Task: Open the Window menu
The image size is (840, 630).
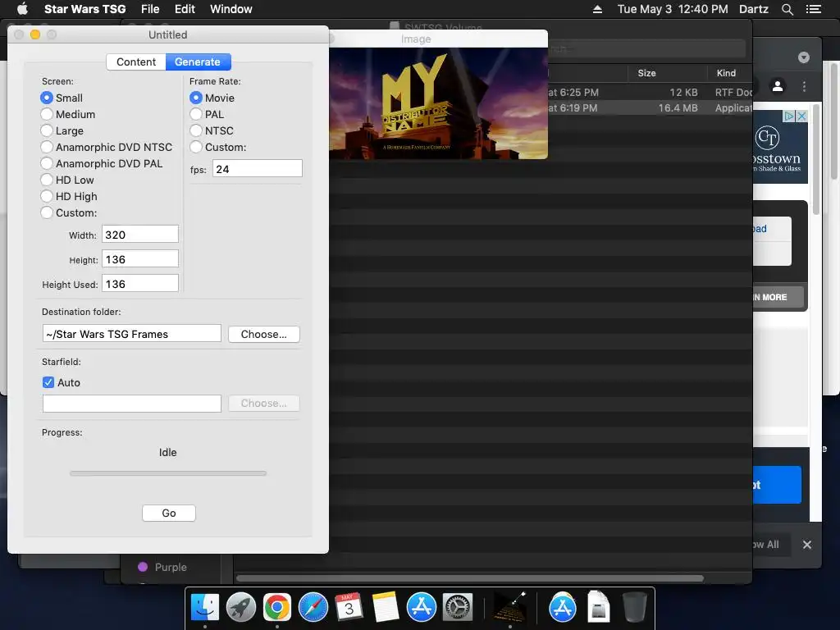Action: [231, 9]
